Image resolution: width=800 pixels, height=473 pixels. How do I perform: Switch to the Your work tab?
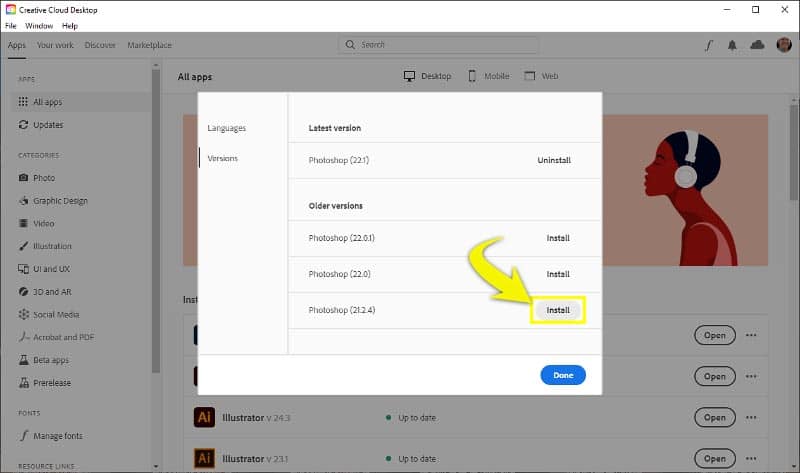(x=55, y=45)
